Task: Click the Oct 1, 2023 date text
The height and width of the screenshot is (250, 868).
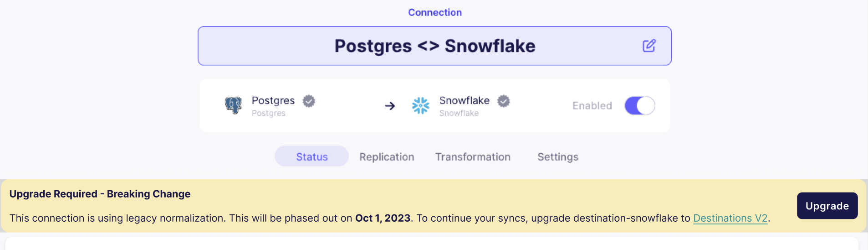Action: 383,218
